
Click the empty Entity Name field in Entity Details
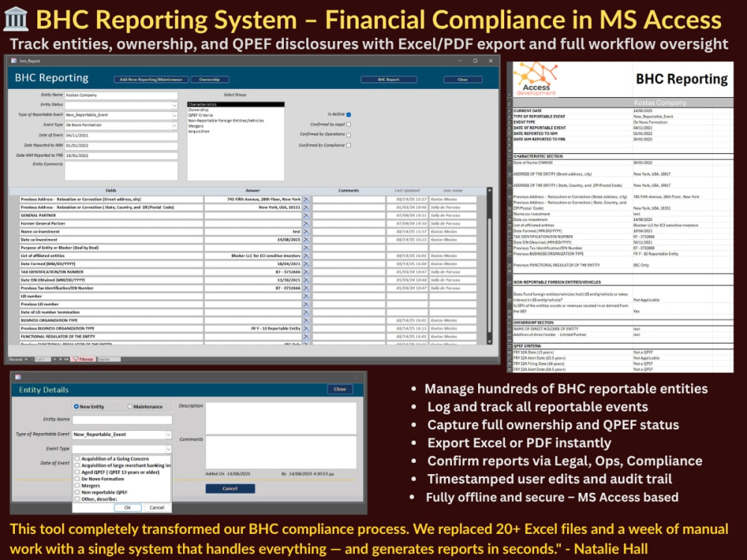pyautogui.click(x=122, y=420)
